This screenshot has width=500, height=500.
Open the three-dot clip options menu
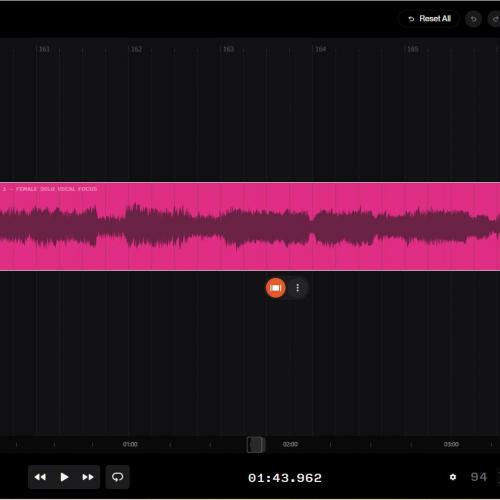pyautogui.click(x=298, y=288)
